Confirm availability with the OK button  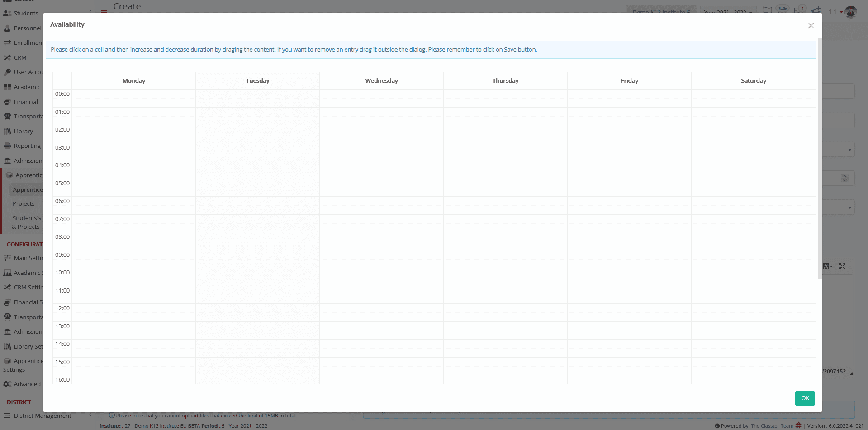pyautogui.click(x=805, y=398)
